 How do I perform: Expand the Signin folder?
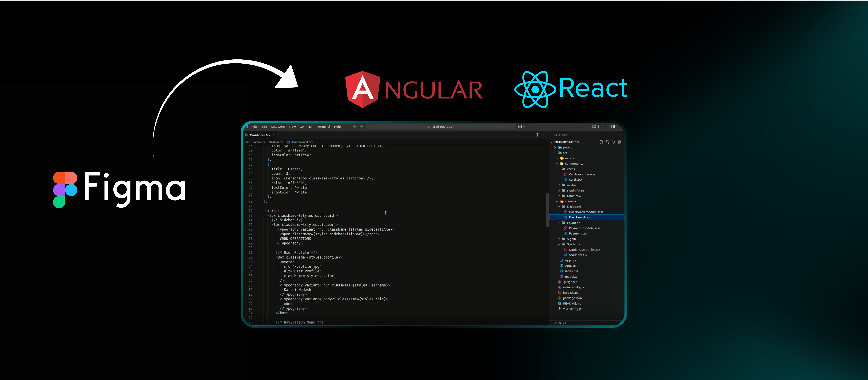tap(587, 239)
